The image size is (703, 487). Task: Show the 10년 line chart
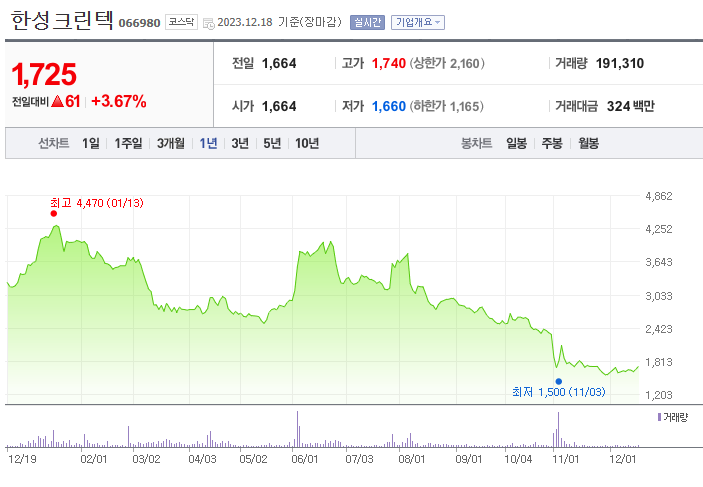pos(307,143)
